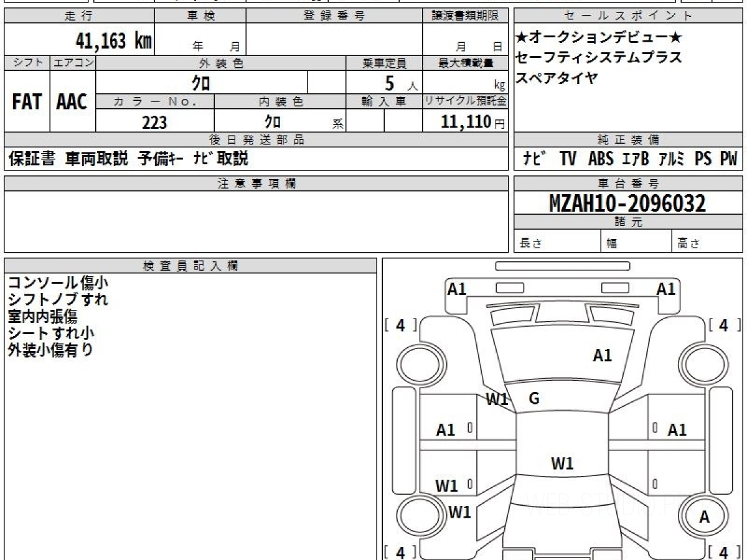Click the W1 mark beside the G
The height and width of the screenshot is (560, 747).
pos(497,400)
